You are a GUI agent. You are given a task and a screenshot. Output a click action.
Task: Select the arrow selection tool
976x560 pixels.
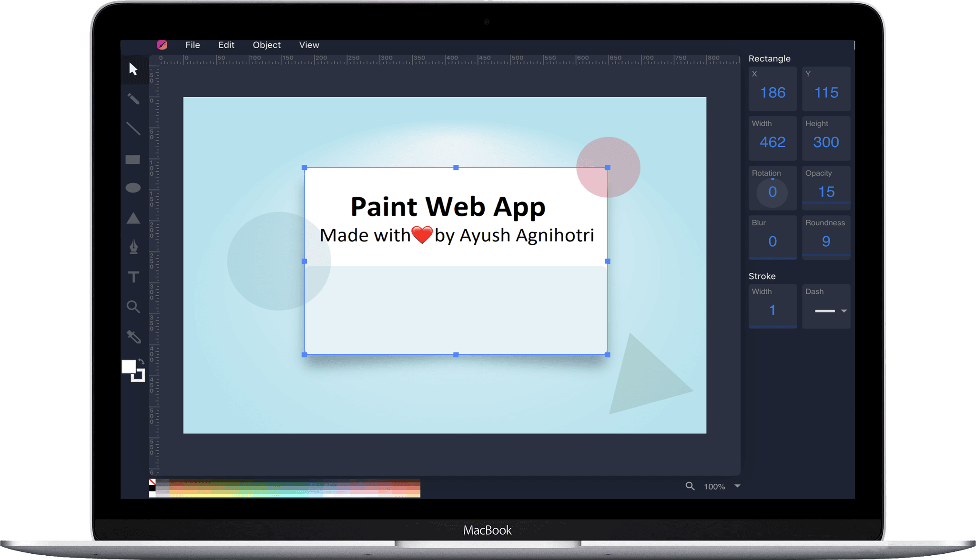pyautogui.click(x=133, y=69)
